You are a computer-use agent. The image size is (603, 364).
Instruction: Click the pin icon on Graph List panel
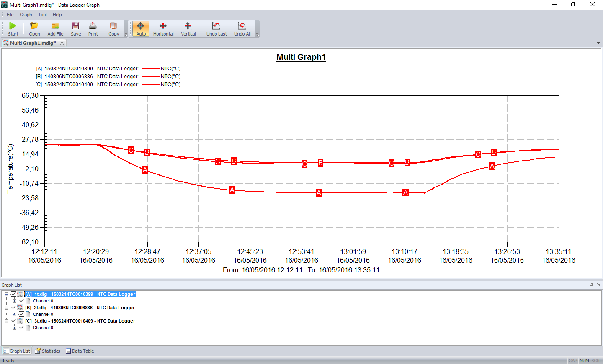coord(591,285)
